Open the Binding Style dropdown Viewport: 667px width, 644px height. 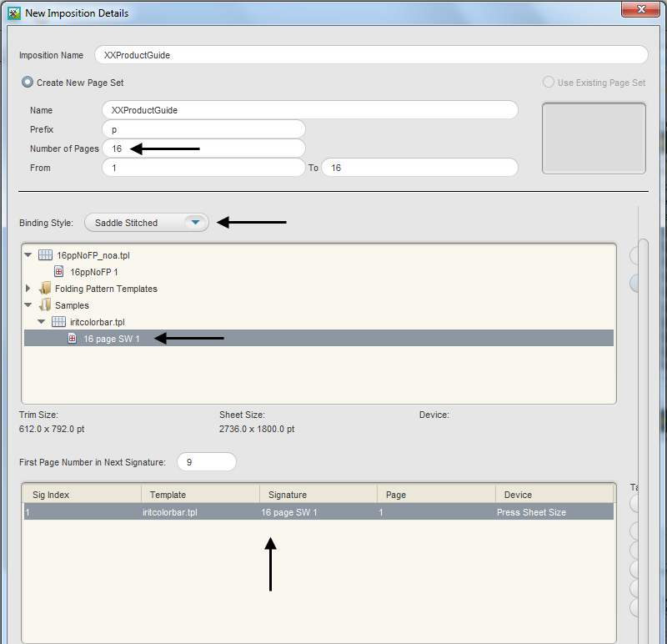tap(194, 223)
